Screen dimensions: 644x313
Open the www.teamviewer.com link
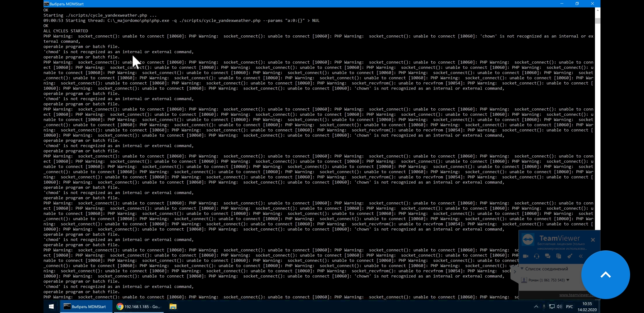[x=577, y=295]
